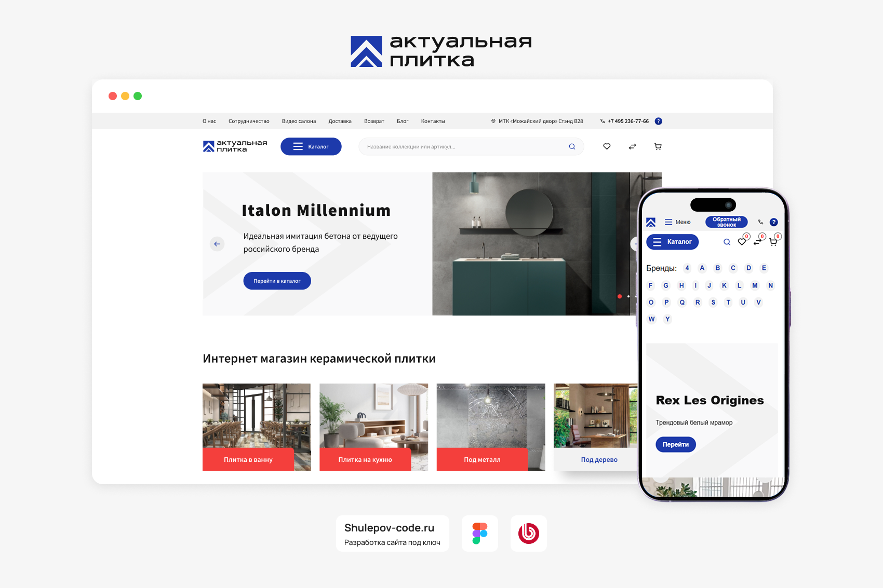Open favorites heart icon in desktop header

(x=607, y=146)
